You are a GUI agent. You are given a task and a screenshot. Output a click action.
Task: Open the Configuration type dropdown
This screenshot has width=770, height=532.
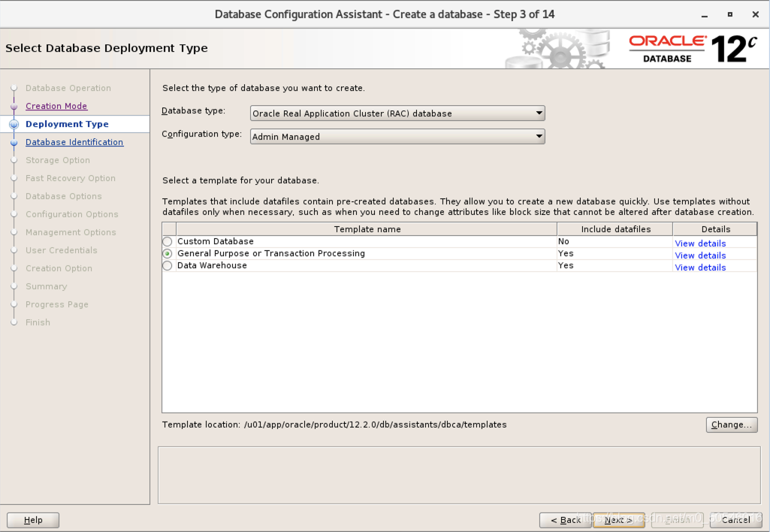pos(397,137)
